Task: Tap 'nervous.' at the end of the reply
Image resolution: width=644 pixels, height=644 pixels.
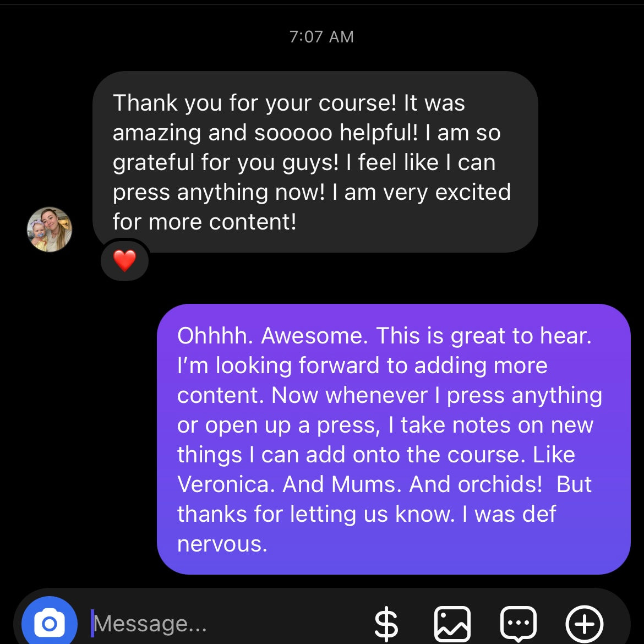Action: pyautogui.click(x=222, y=544)
